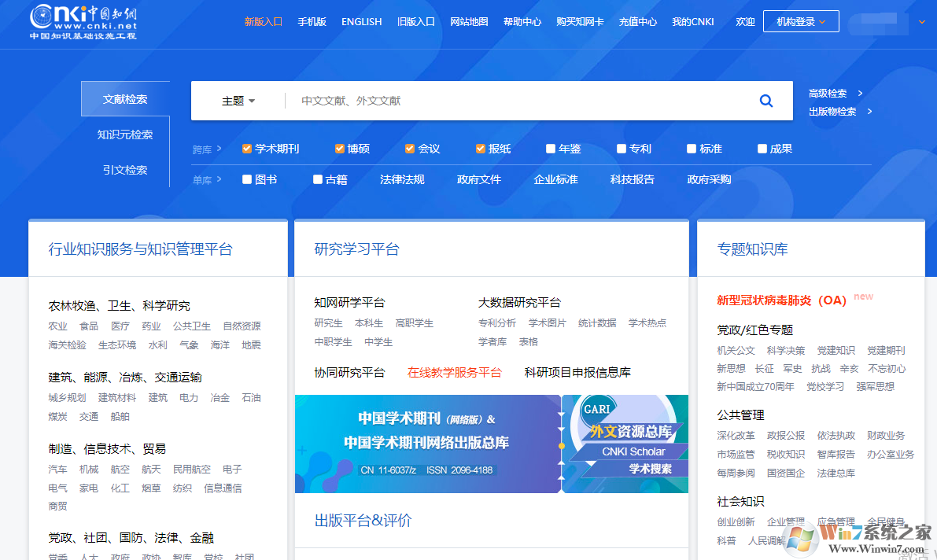The height and width of the screenshot is (560, 937).
Task: Open 新型冠状病毒肺炎 (OA) topic
Action: [782, 300]
